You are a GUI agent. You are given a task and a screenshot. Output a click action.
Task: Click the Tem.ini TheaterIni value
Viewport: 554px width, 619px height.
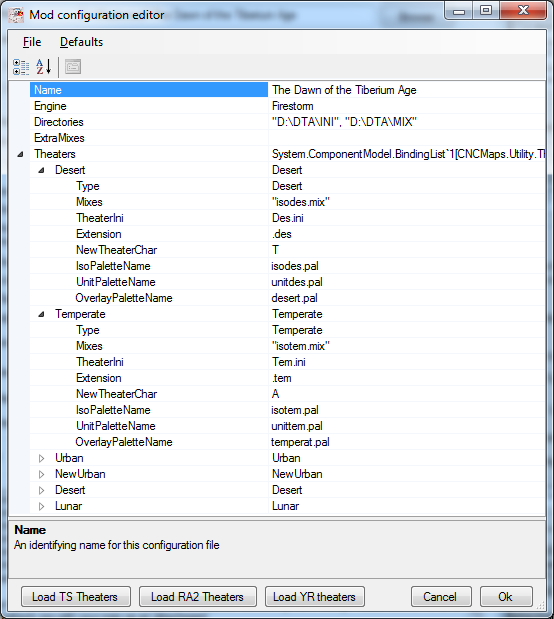click(x=407, y=362)
